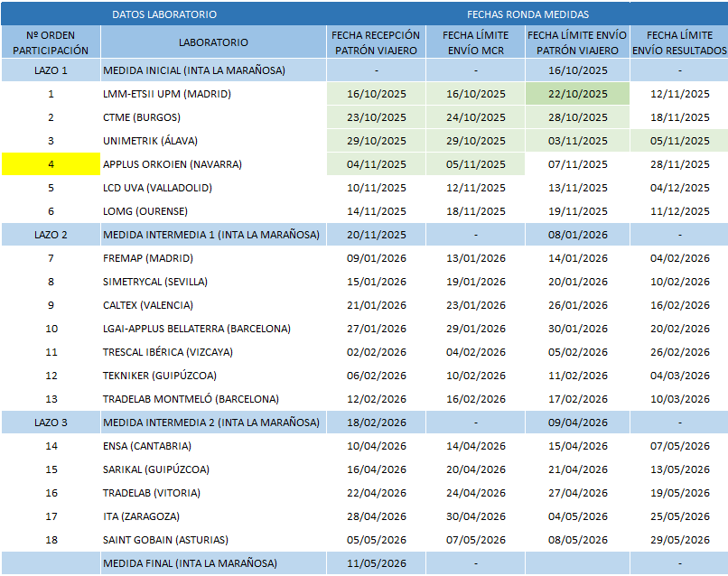Click the MEDIDA INTERMEDIA 1 (INTA LA MARAÑOSA) cell
The height and width of the screenshot is (576, 728).
pos(212,235)
